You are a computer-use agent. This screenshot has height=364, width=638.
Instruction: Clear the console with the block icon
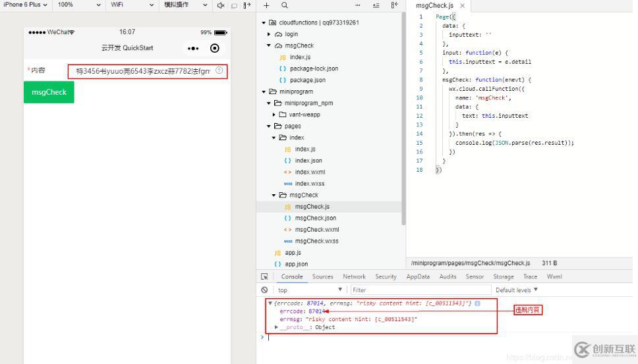point(264,290)
